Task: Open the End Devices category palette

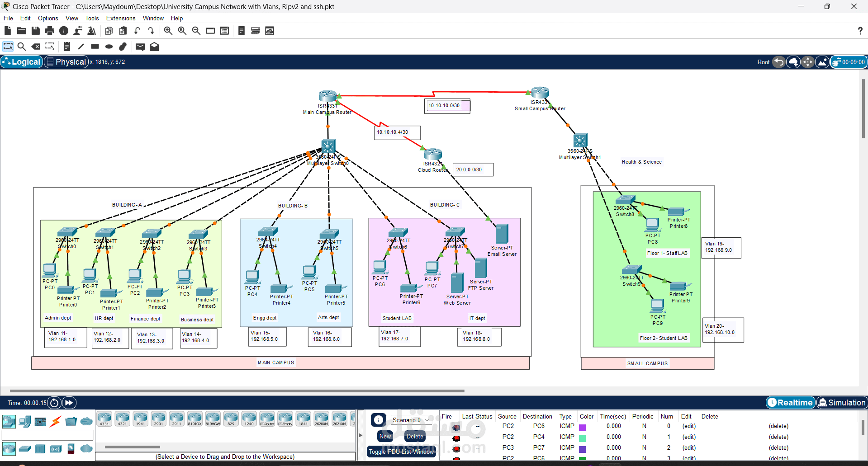Action: click(25, 421)
